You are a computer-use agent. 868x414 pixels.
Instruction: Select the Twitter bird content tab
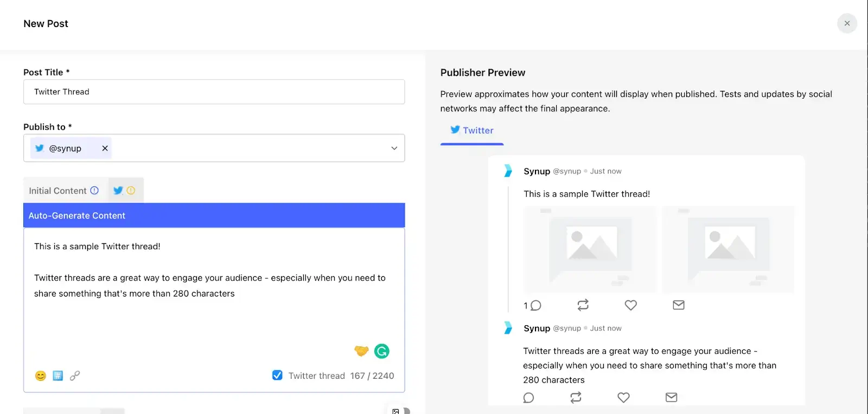pyautogui.click(x=118, y=190)
